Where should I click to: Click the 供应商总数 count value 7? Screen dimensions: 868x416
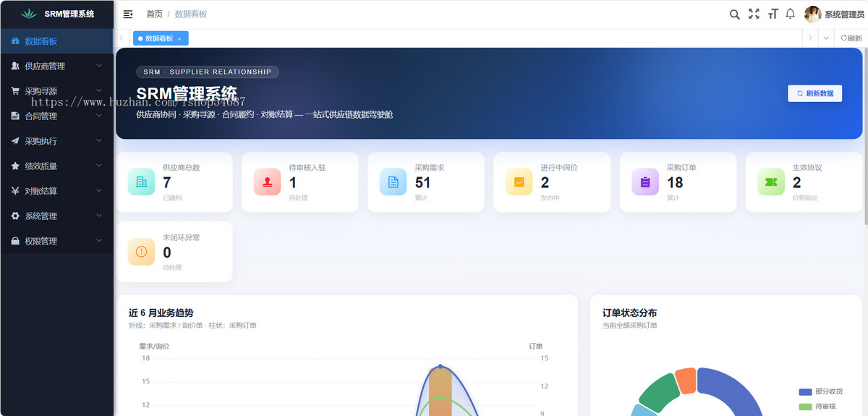click(167, 183)
